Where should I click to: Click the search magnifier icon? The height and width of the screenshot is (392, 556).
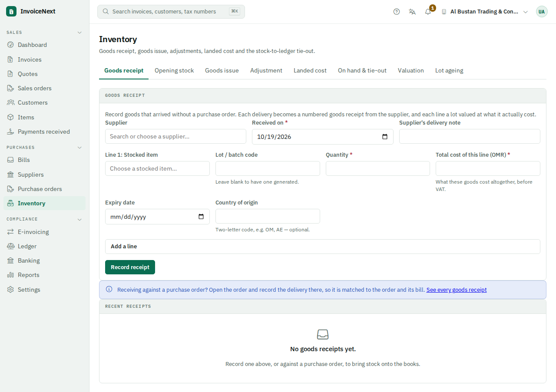(106, 12)
